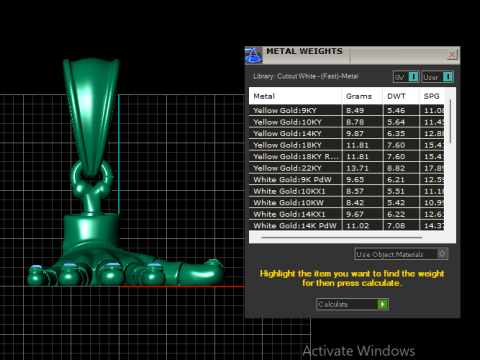Select the Yellow Gold:14KY row

pos(347,133)
